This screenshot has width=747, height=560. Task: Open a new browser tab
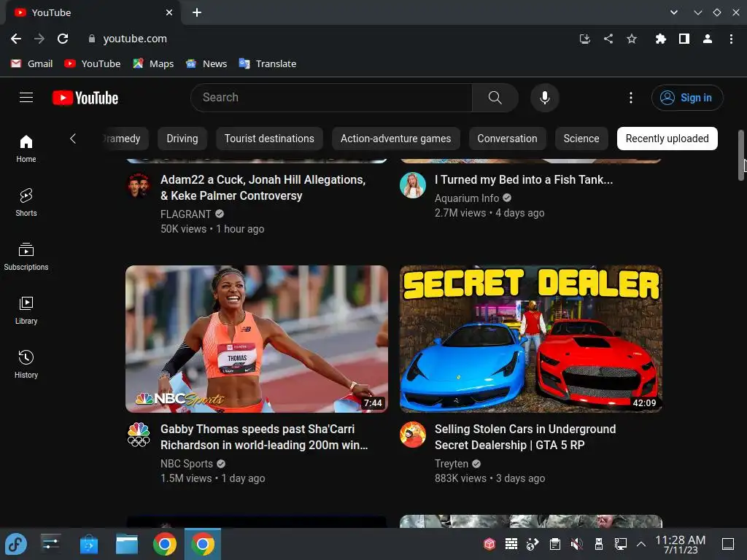tap(197, 12)
